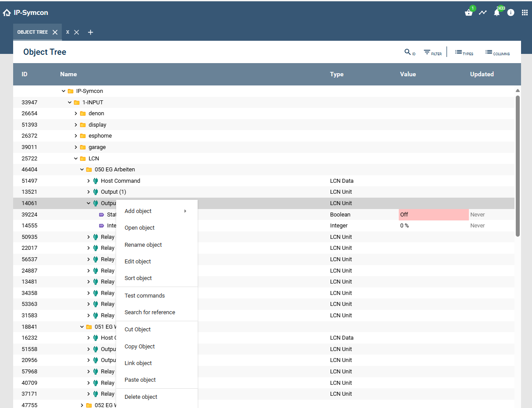Close the X tab

pos(76,32)
